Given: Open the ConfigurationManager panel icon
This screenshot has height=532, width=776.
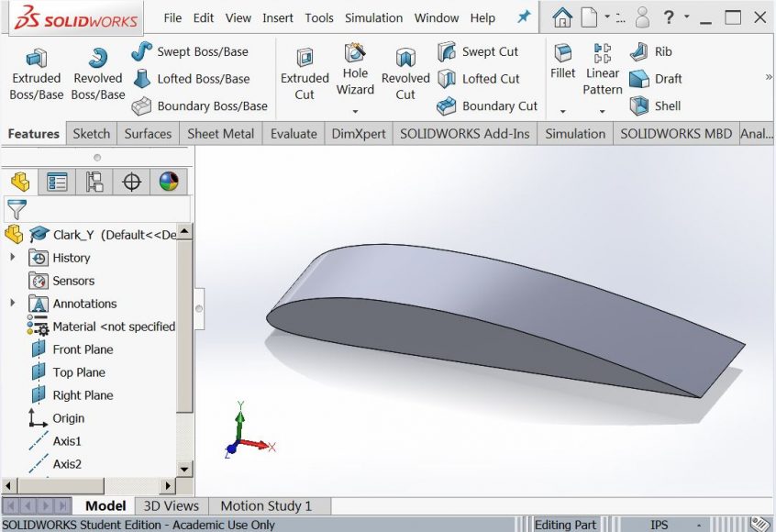Looking at the screenshot, I should tap(93, 181).
